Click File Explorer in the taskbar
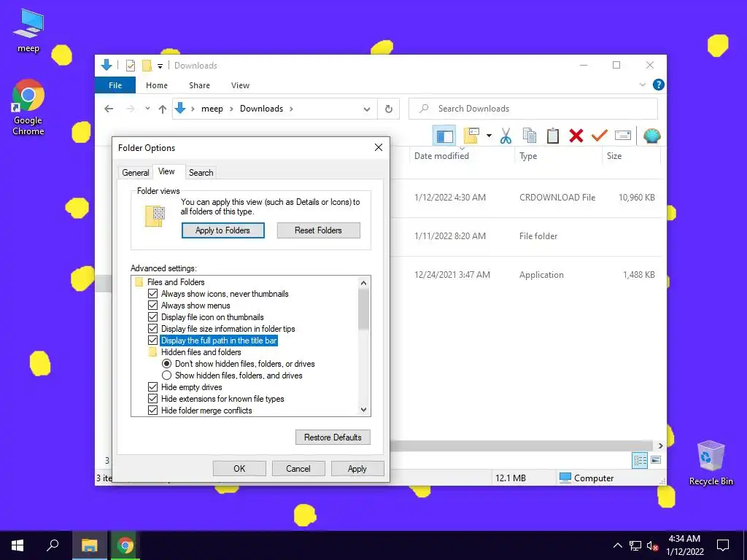The image size is (747, 560). (x=89, y=545)
